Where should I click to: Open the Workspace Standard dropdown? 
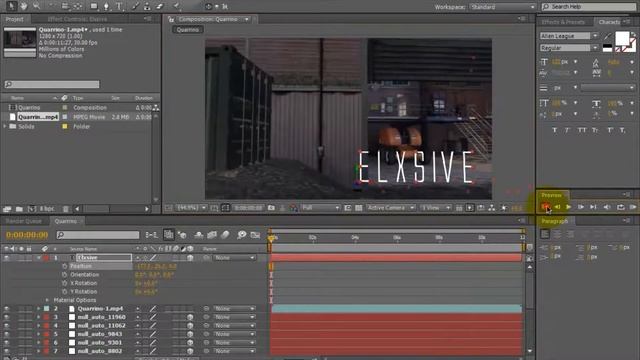(502, 7)
